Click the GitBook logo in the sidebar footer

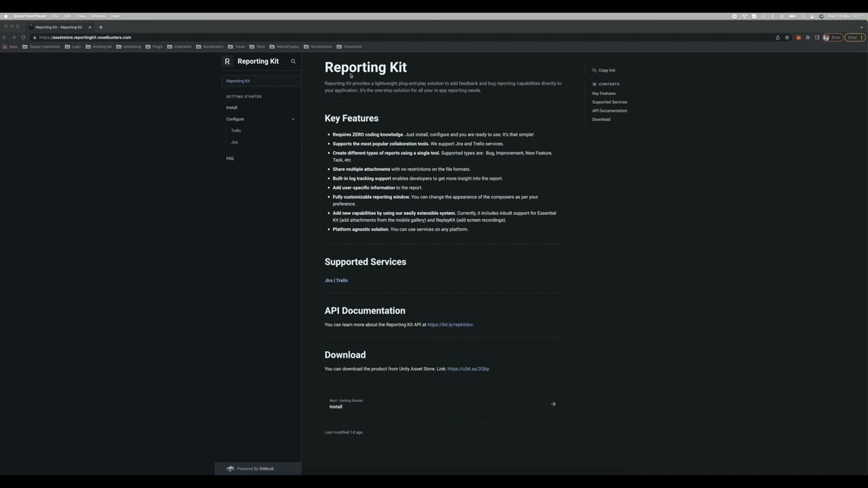coord(231,468)
